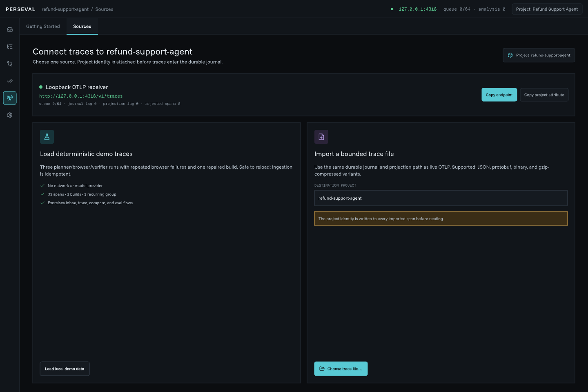Click the DESTINATION PROJECT label
The height and width of the screenshot is (392, 588).
(335, 185)
